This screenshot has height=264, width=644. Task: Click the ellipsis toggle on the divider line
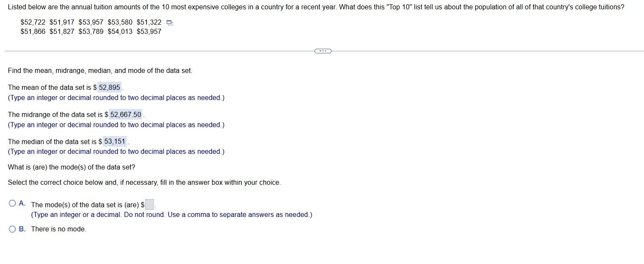point(323,51)
